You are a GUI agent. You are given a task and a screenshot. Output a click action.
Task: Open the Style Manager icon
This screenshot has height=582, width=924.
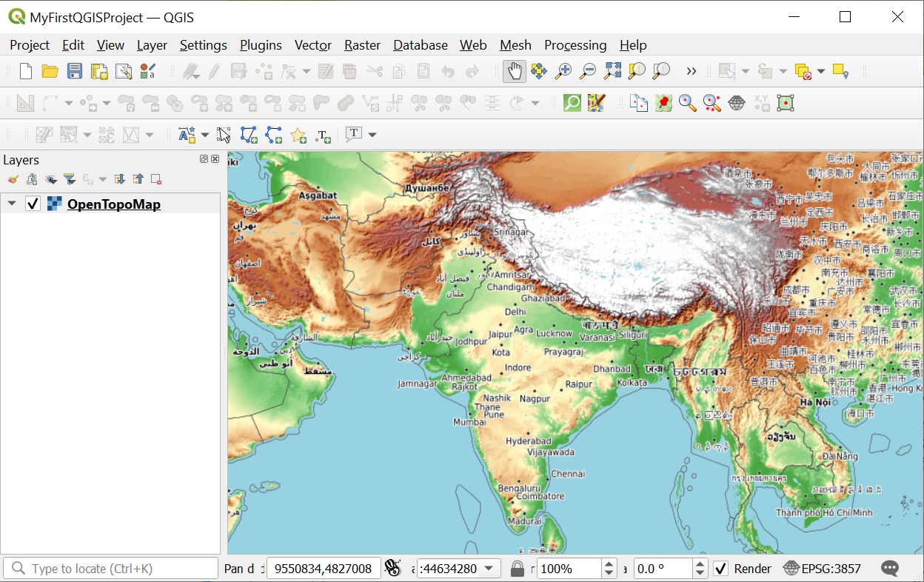click(x=148, y=71)
